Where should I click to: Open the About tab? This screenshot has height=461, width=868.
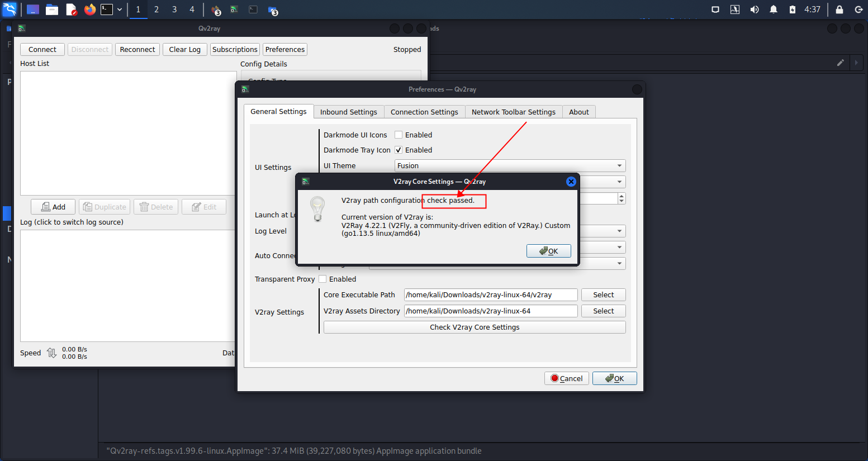(x=579, y=112)
